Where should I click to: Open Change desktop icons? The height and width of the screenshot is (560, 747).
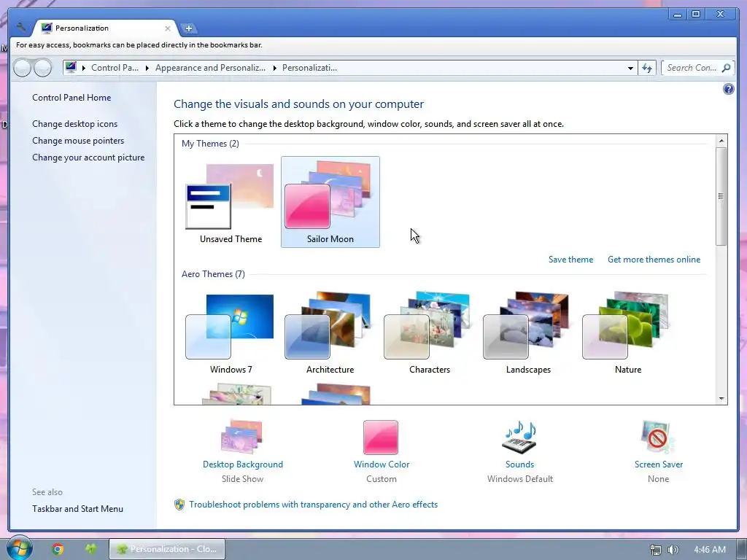pos(75,124)
